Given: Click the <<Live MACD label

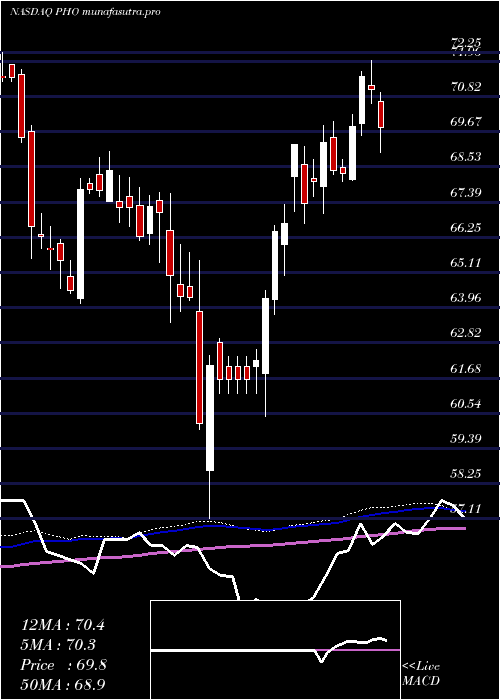Looking at the screenshot, I should click(421, 674).
